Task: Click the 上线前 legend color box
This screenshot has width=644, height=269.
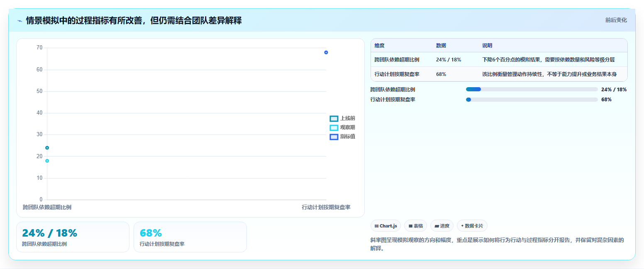Action: (334, 119)
